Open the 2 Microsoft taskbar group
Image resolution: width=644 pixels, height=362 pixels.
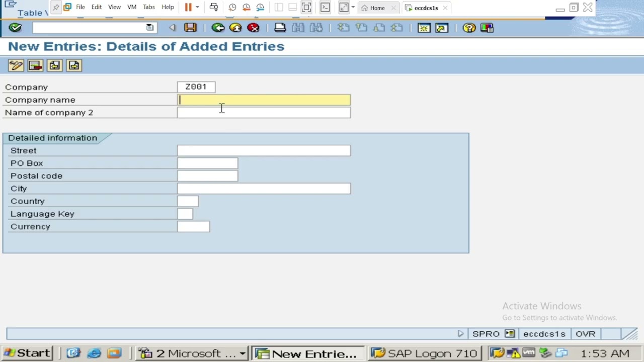(x=192, y=353)
